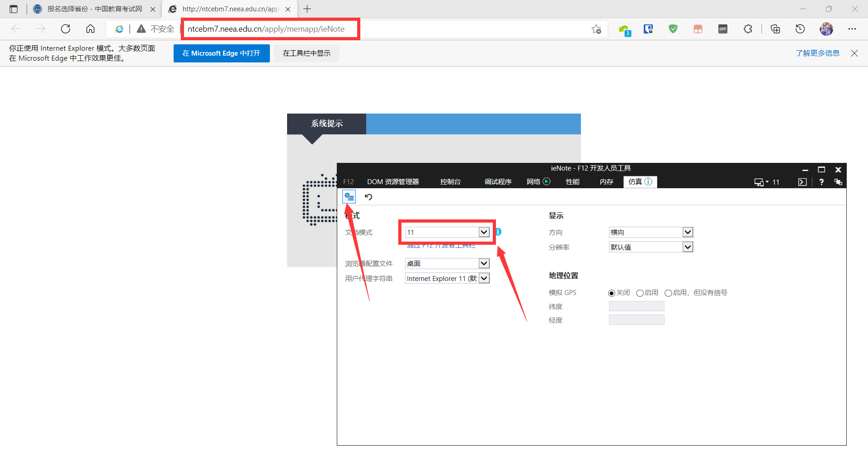The height and width of the screenshot is (466, 868).
Task: Switch to the 控制台 tab
Action: tap(450, 182)
